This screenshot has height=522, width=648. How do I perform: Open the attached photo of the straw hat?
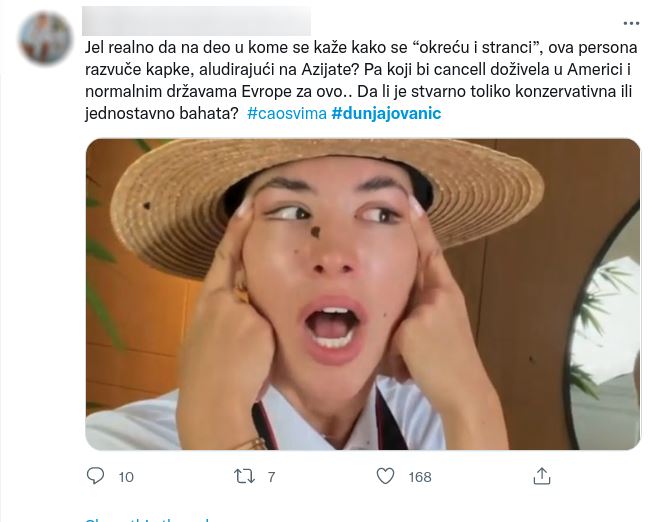click(x=362, y=293)
